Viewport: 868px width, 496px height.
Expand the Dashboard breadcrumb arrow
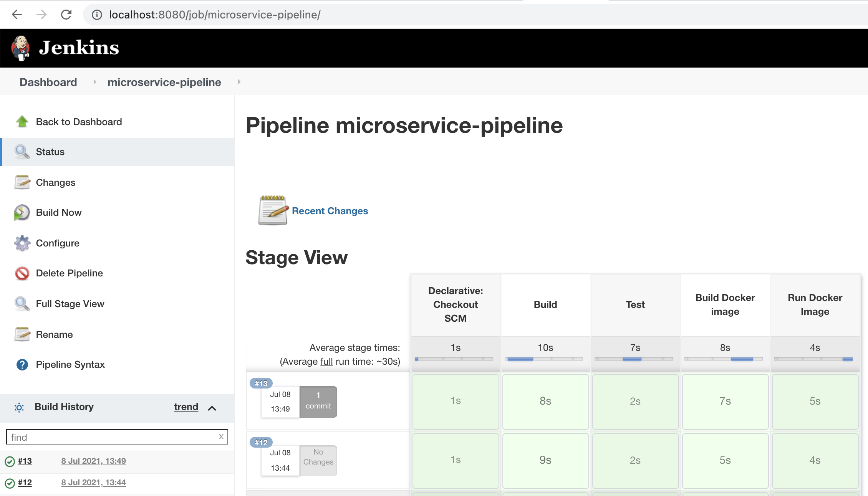(93, 83)
